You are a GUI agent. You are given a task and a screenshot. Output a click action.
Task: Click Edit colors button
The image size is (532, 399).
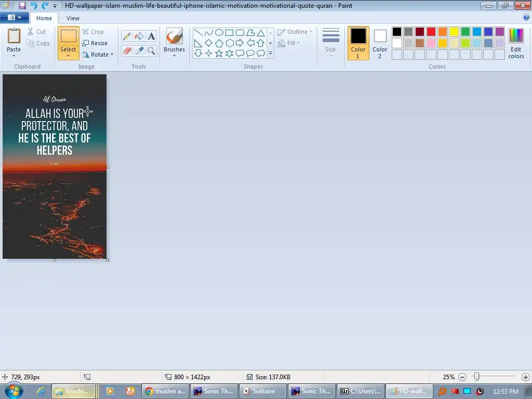(x=516, y=44)
